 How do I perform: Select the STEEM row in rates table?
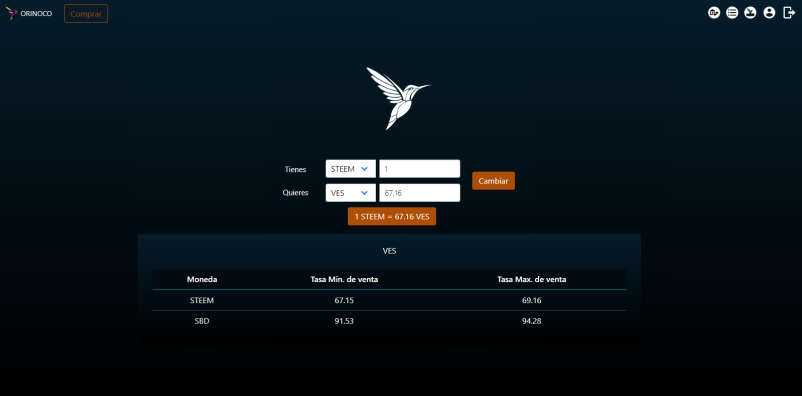(389, 300)
